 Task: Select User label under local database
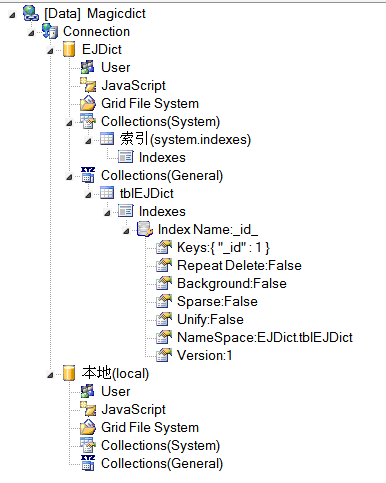point(115,392)
